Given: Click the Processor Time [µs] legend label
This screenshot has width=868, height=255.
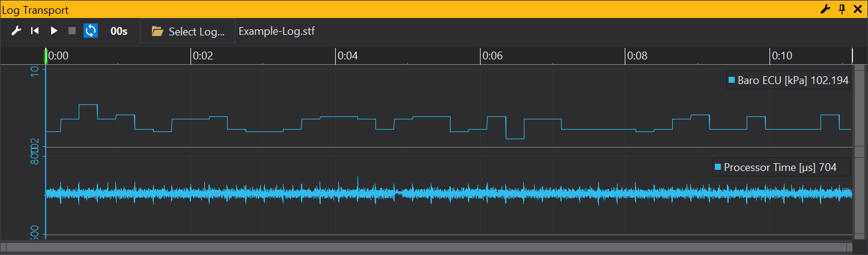Looking at the screenshot, I should click(775, 167).
